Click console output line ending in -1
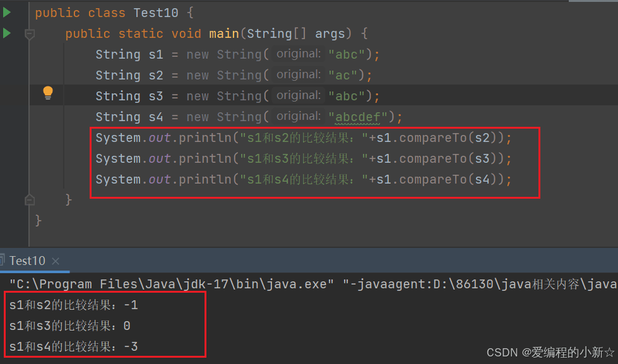The width and height of the screenshot is (618, 364). pyautogui.click(x=74, y=305)
